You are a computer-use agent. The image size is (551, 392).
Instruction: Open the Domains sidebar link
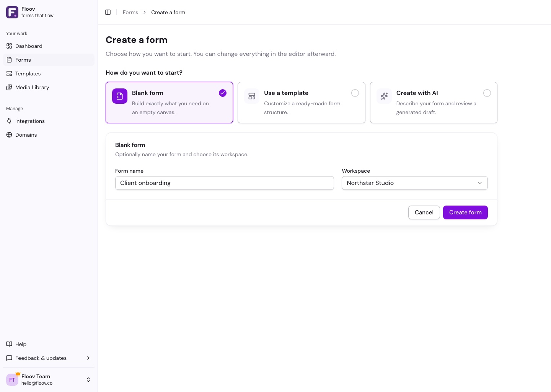[x=49, y=135]
